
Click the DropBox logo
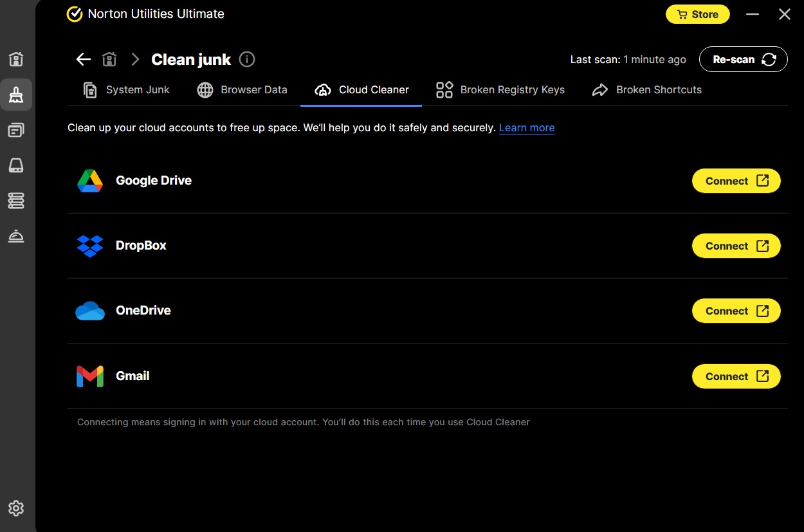point(90,246)
